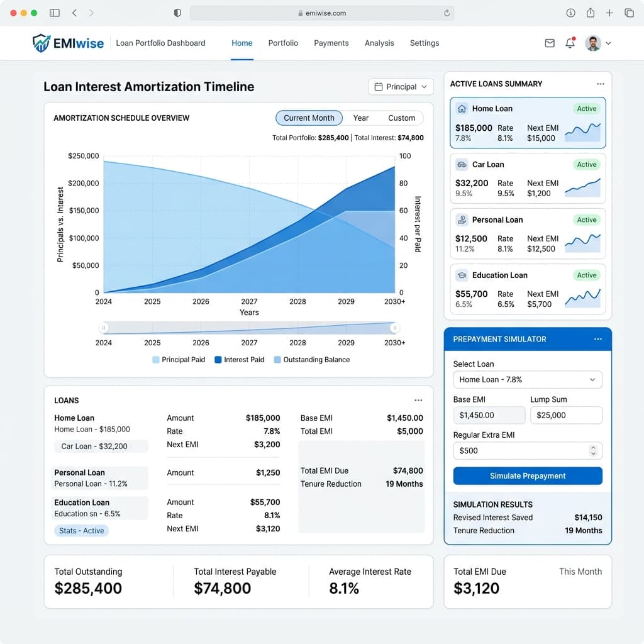
Task: Open the Prepayment Simulator more options
Action: pyautogui.click(x=597, y=339)
